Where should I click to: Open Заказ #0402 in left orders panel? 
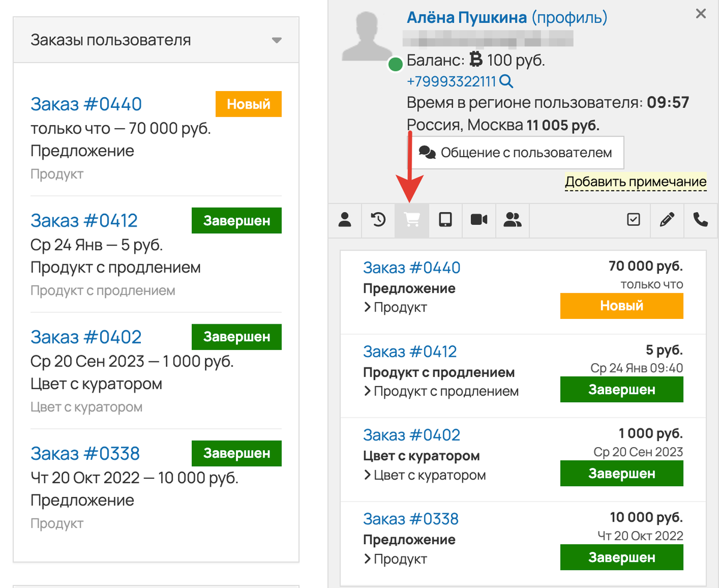click(x=86, y=337)
